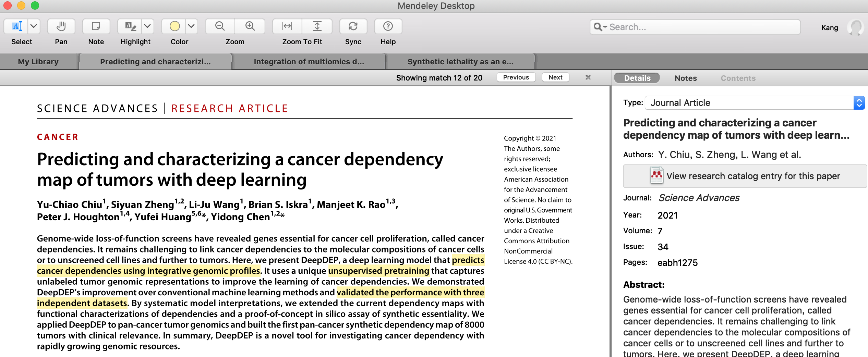Open Help

click(388, 26)
